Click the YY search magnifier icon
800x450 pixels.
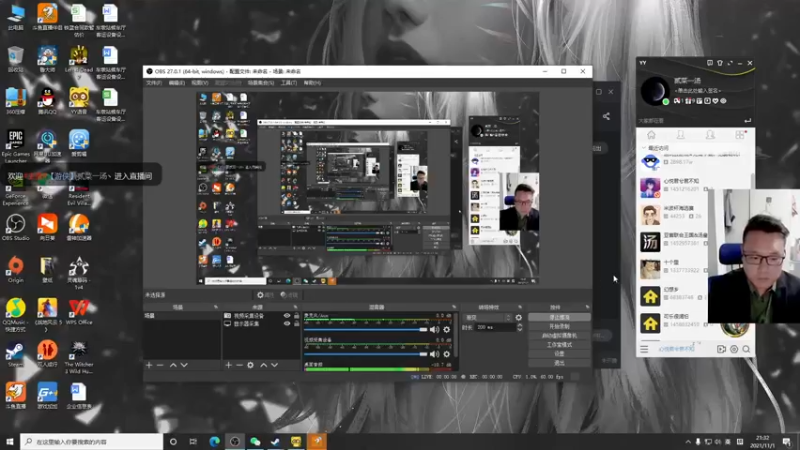pyautogui.click(x=746, y=349)
